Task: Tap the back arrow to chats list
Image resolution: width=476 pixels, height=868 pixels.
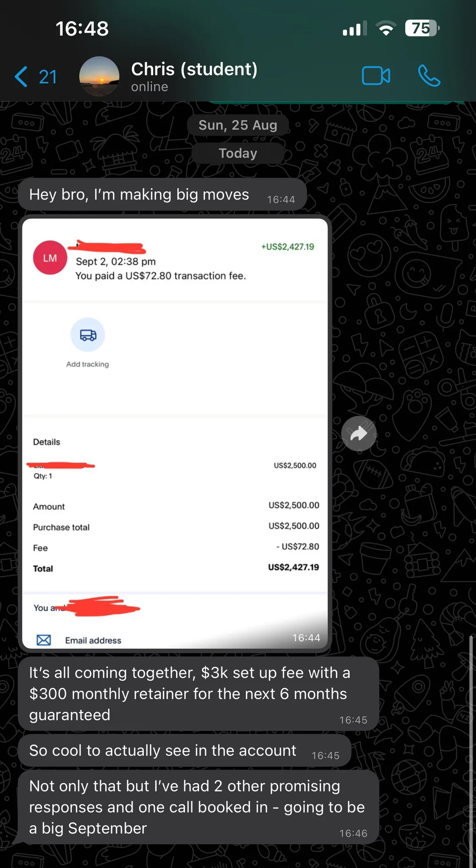Action: tap(21, 77)
